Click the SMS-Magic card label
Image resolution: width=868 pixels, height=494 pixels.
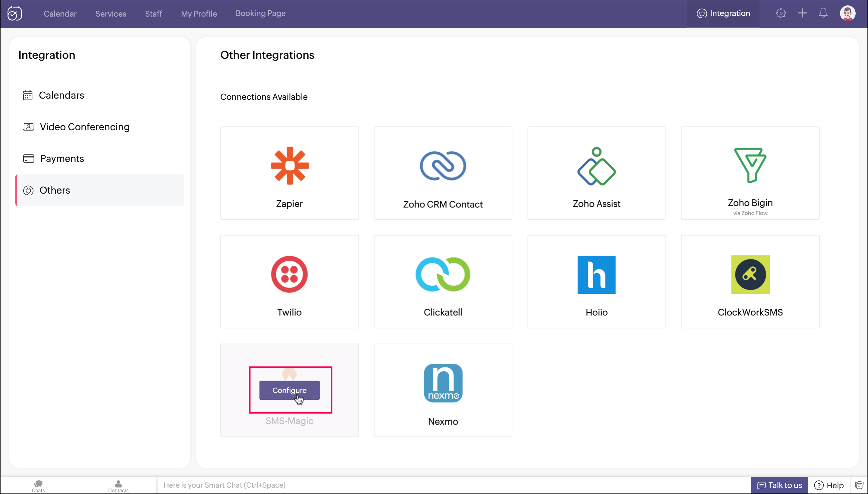click(x=289, y=421)
